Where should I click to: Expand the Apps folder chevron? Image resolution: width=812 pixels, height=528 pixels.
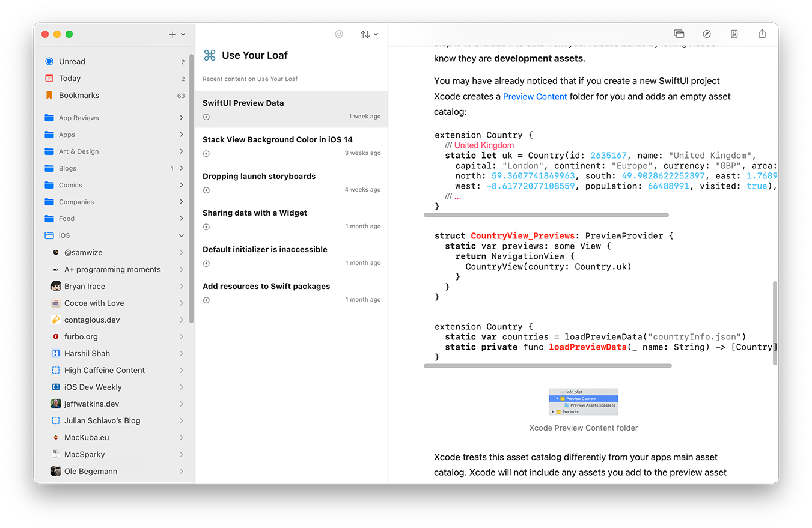(x=182, y=135)
